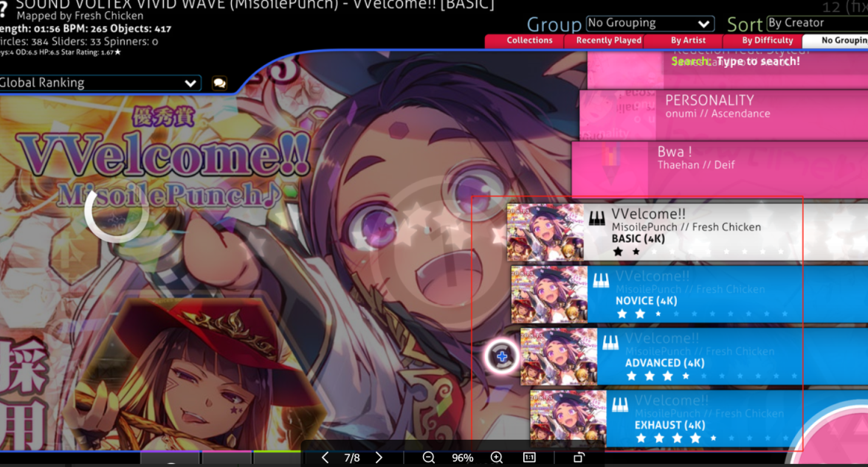The height and width of the screenshot is (467, 868).
Task: Select VVelcome!! EXHAUST (4K) difficulty
Action: pyautogui.click(x=698, y=418)
